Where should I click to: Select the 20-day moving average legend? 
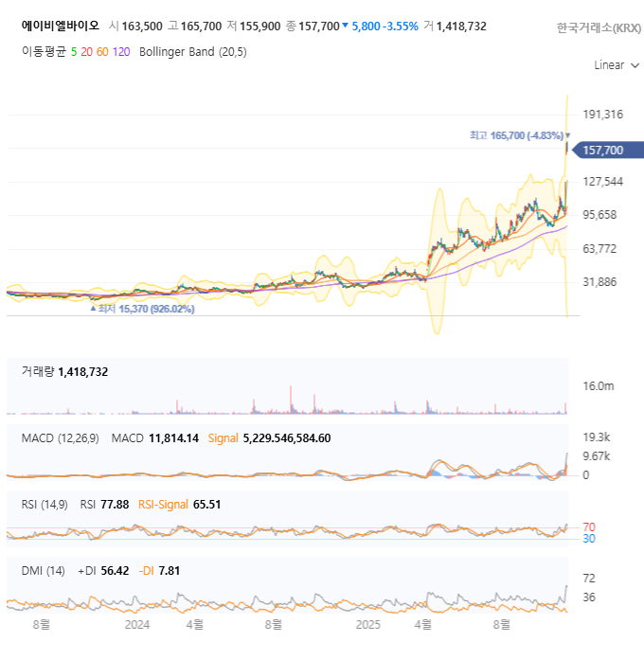[87, 52]
